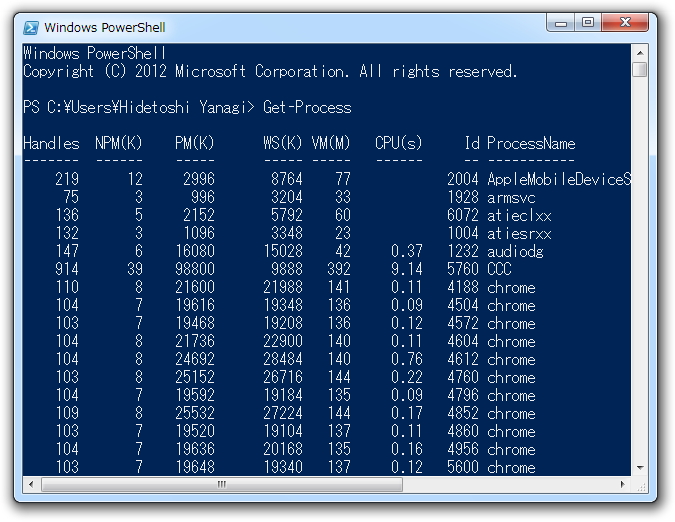Click chrome row with Id 4852

pos(295,413)
